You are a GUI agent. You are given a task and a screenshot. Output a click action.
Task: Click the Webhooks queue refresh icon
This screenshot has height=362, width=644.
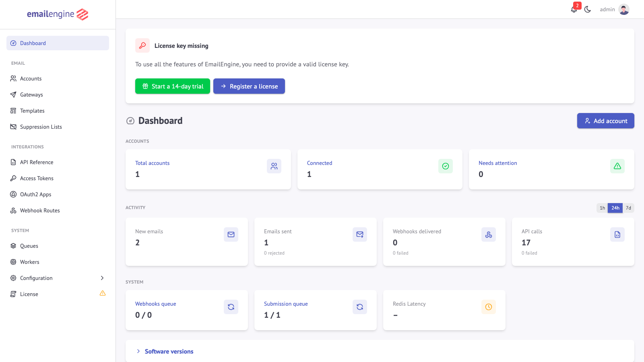click(x=231, y=307)
